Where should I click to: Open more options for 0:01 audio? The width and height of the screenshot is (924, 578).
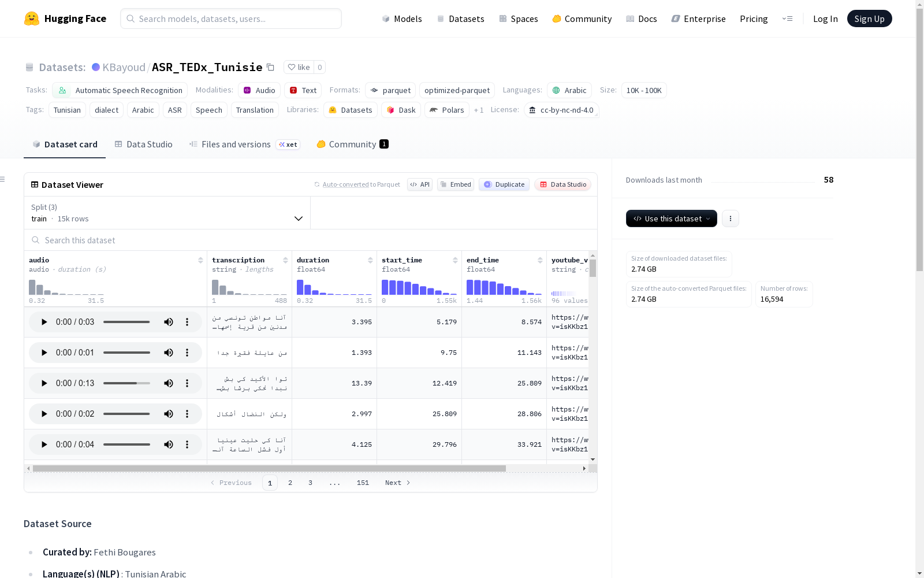point(187,353)
